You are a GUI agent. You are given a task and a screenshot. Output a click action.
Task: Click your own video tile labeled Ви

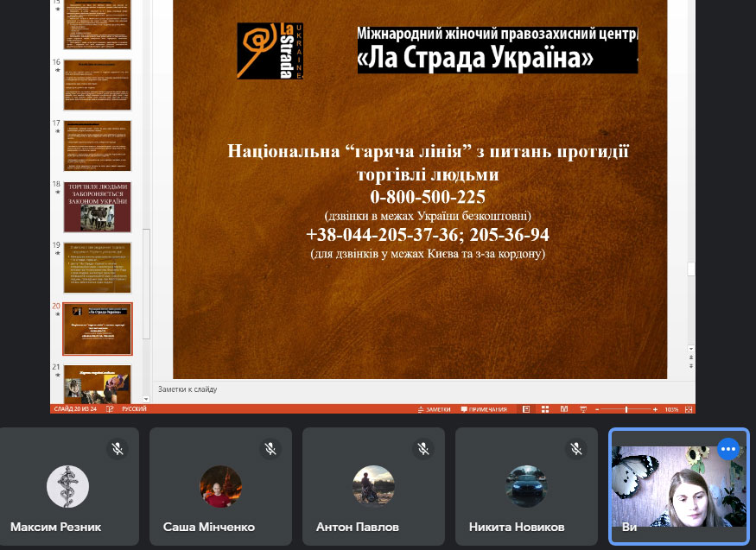(679, 486)
